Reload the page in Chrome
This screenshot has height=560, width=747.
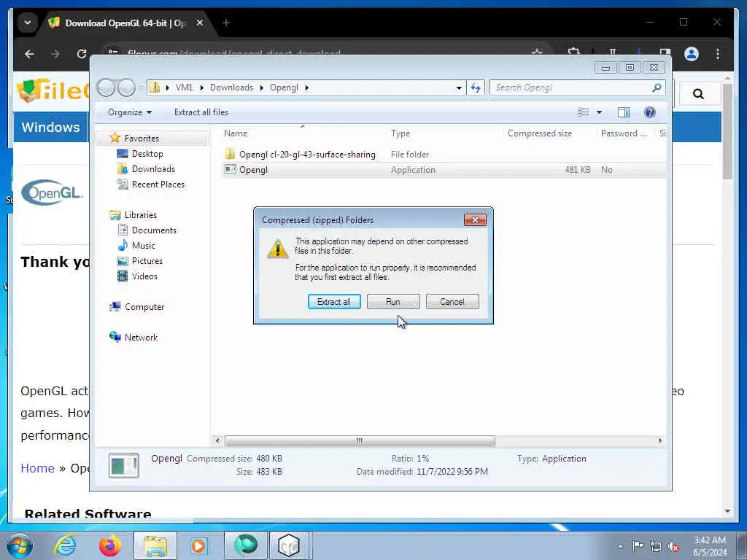[x=82, y=54]
